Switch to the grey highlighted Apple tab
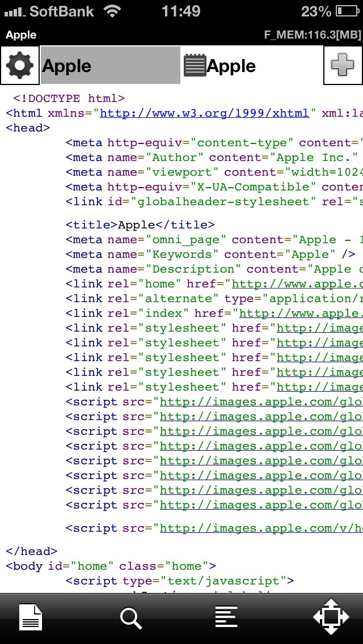Screen dimensions: 363x644 pos(111,65)
